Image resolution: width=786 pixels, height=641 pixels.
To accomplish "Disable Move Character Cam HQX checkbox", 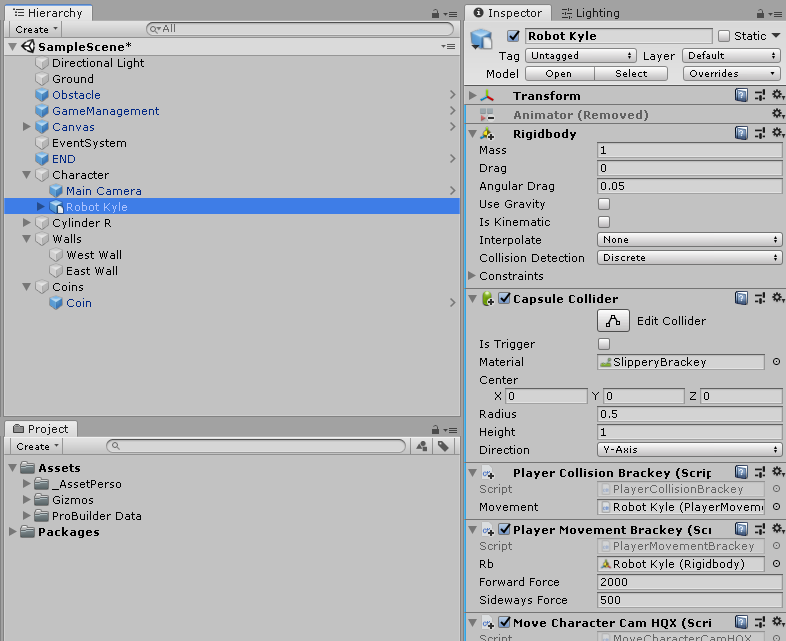I will [x=505, y=622].
